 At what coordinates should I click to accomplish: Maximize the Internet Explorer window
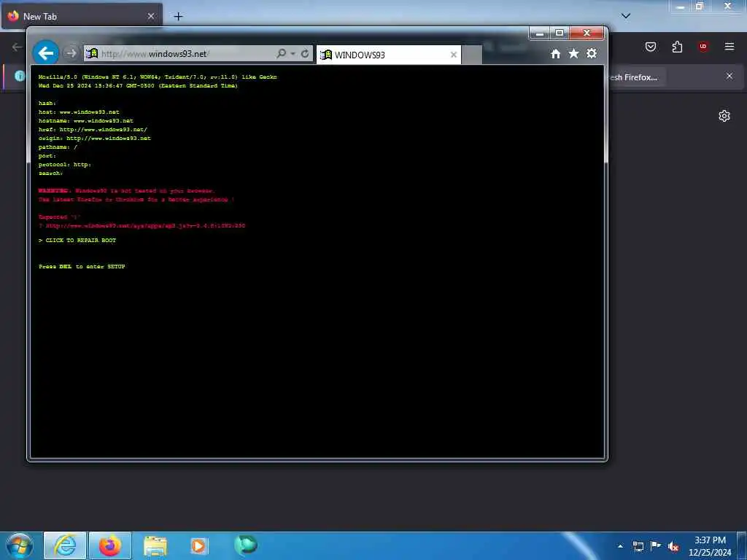(x=560, y=33)
